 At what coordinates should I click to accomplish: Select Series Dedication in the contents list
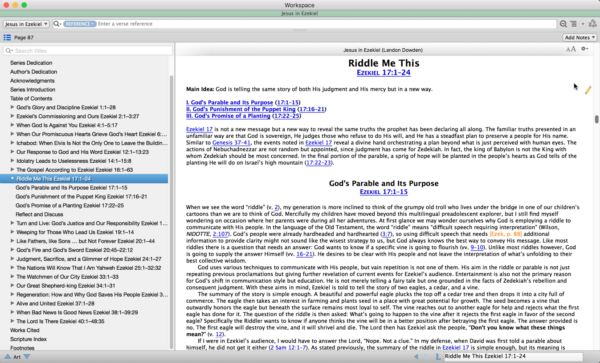click(x=31, y=63)
